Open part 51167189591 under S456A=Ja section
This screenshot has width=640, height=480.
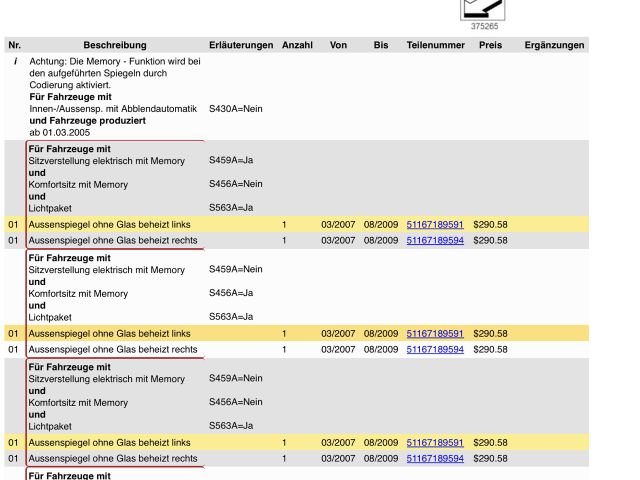pos(435,333)
